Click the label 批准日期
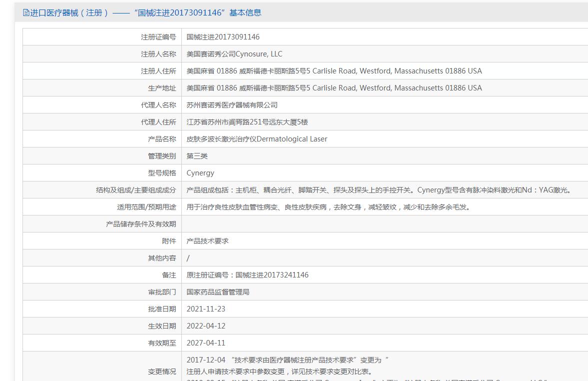The image size is (588, 381). coord(162,309)
